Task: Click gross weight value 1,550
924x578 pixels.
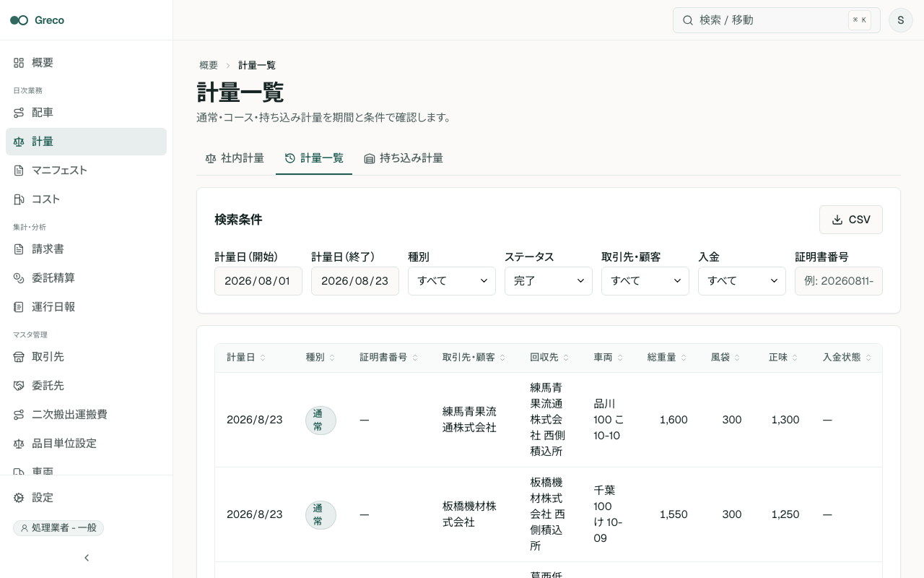Action: coord(674,514)
